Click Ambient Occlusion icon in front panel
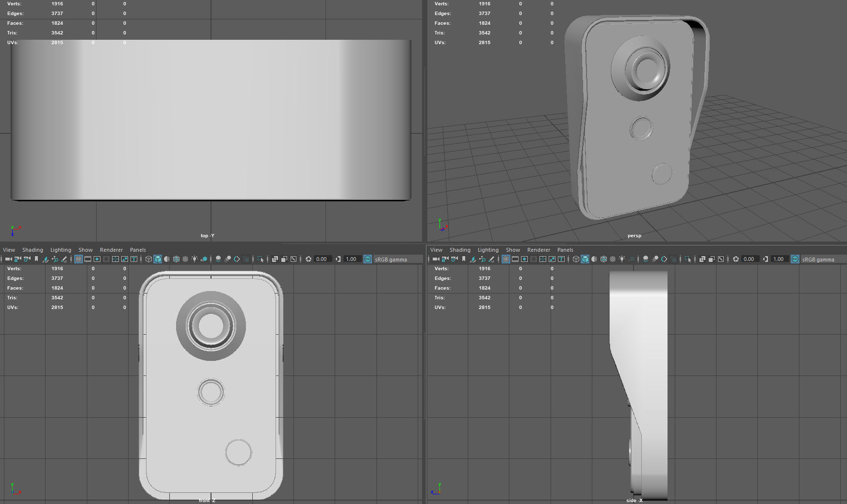The width and height of the screenshot is (847, 504). pyautogui.click(x=218, y=259)
